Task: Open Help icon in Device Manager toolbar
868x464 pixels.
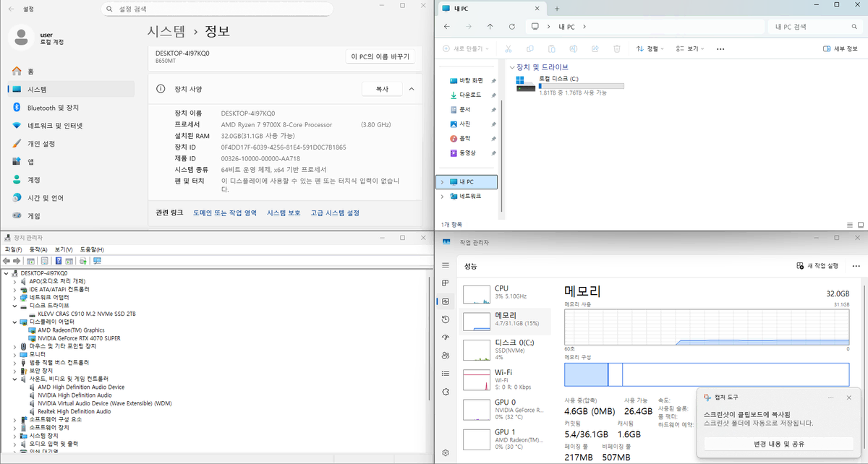Action: [59, 261]
